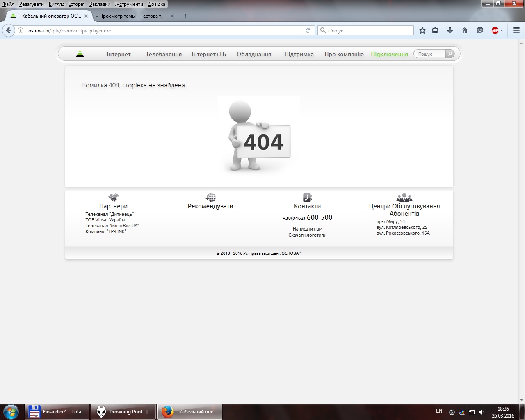This screenshot has width=525, height=420.
Task: Show site info for osnova.tv
Action: click(21, 30)
